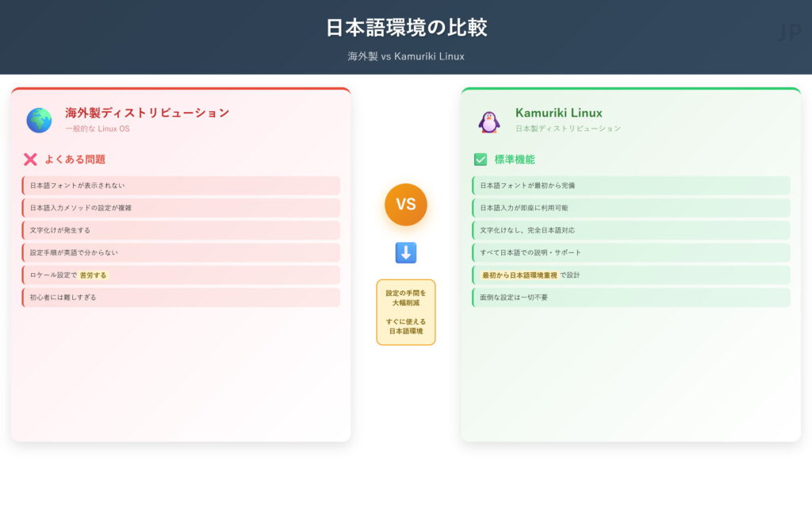This screenshot has width=812, height=519.
Task: Click the red X icon next to よくある問題
Action: 30,160
